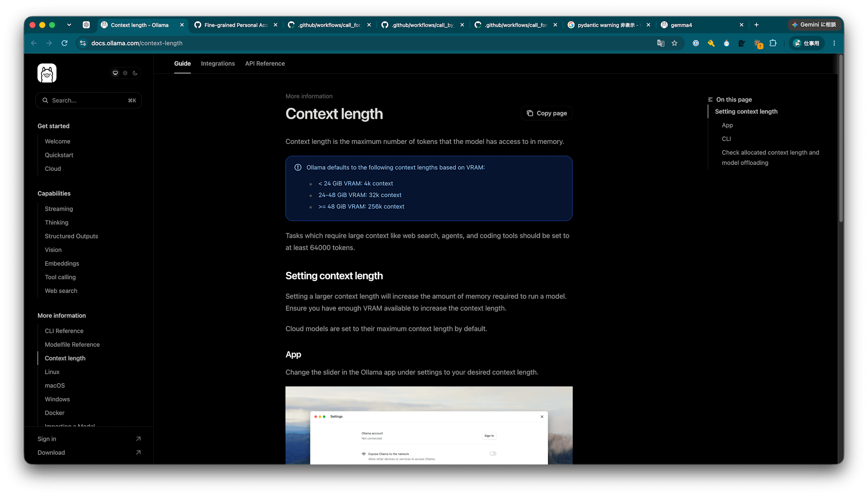Switch to system theme mode

pos(115,73)
